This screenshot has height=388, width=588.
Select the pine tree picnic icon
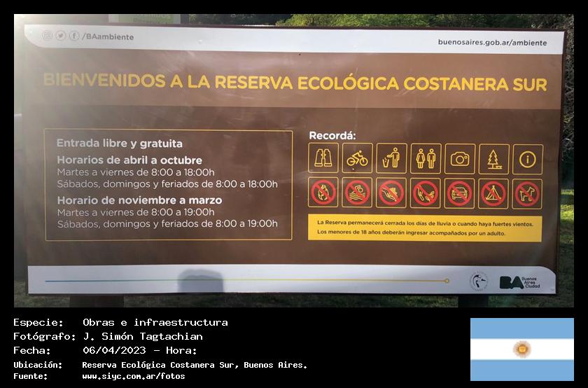click(493, 159)
